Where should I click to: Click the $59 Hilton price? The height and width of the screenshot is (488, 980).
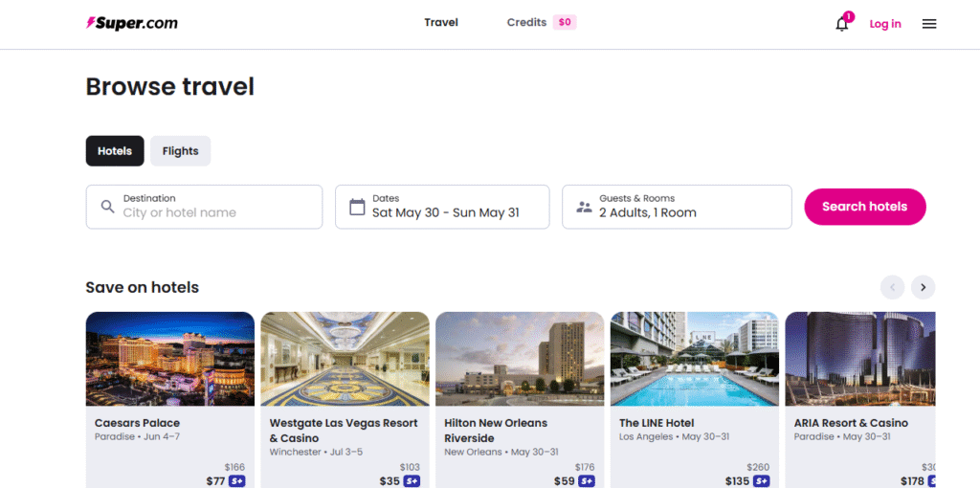point(565,481)
